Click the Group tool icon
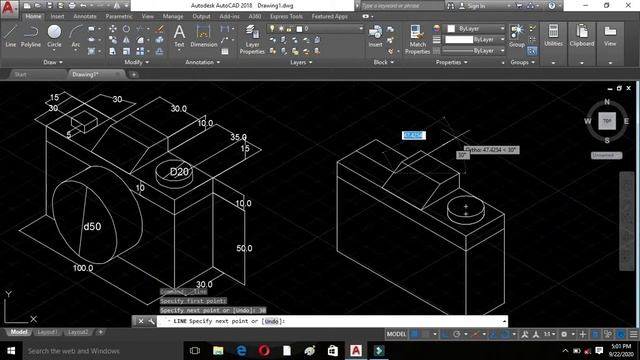This screenshot has width=640, height=360. (x=517, y=36)
